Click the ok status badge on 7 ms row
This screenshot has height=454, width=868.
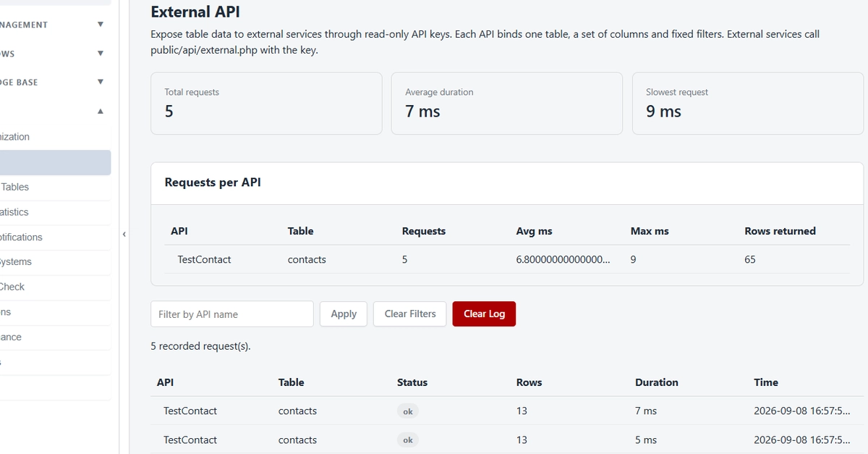[x=408, y=411]
